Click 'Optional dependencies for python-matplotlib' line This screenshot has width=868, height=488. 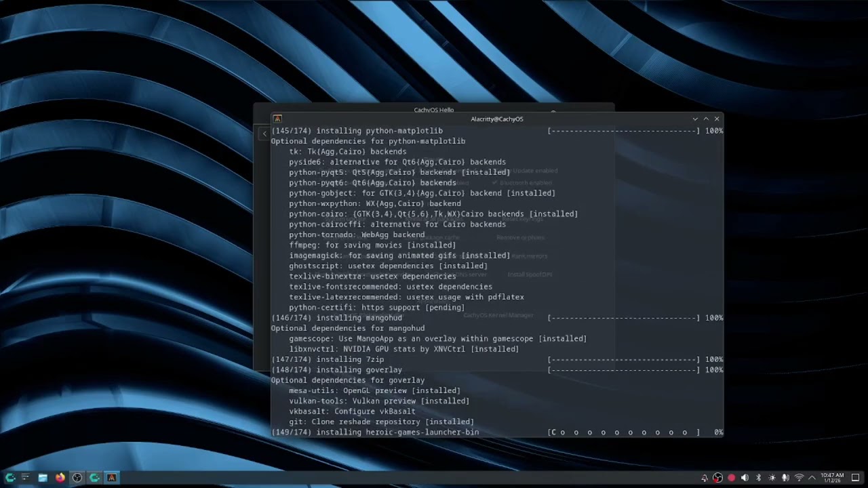[368, 141]
